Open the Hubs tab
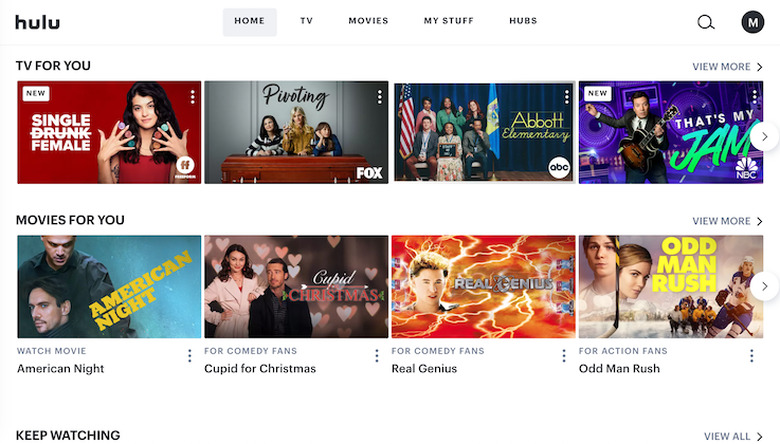Viewport: 780px width, 444px height. coord(523,21)
